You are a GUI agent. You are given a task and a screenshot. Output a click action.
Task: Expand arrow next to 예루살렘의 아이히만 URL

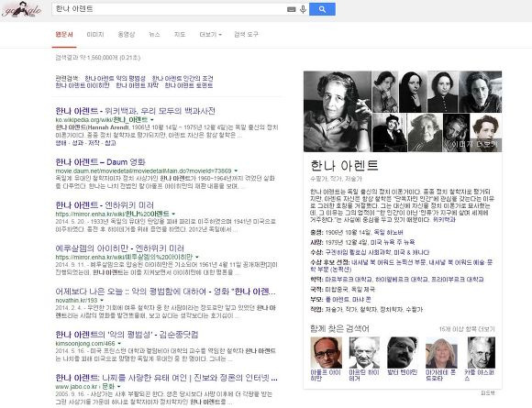(197, 257)
